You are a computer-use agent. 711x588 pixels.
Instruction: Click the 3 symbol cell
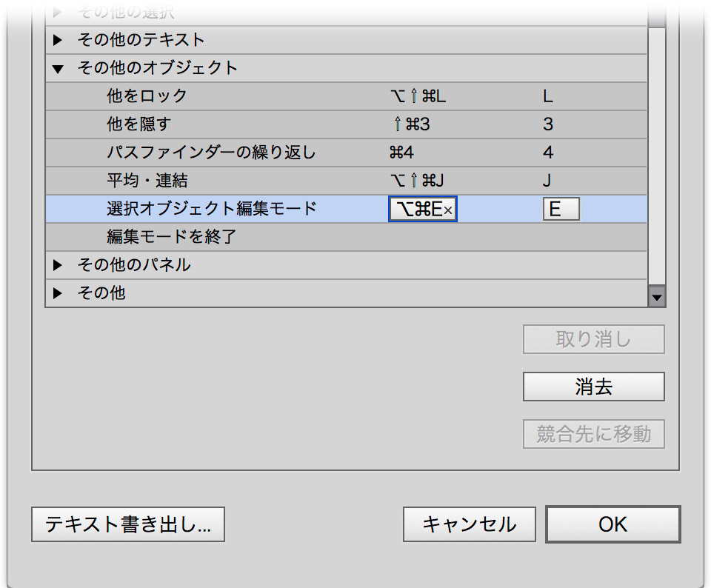point(548,124)
